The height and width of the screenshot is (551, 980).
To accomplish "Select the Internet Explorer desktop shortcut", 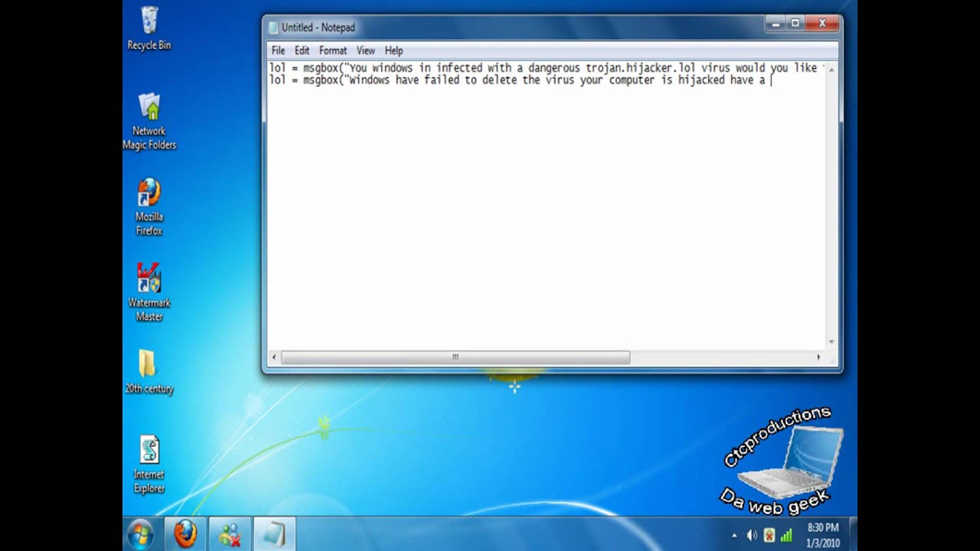I will click(149, 465).
